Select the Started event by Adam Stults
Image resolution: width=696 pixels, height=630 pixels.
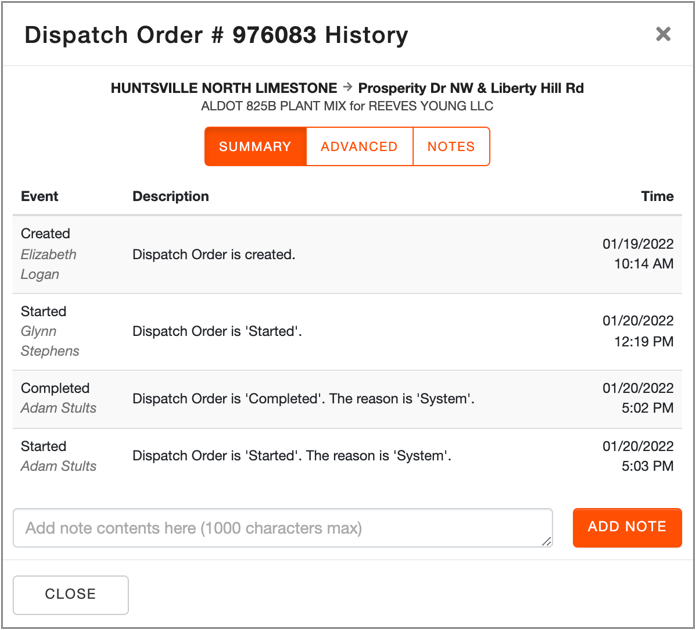pyautogui.click(x=347, y=456)
